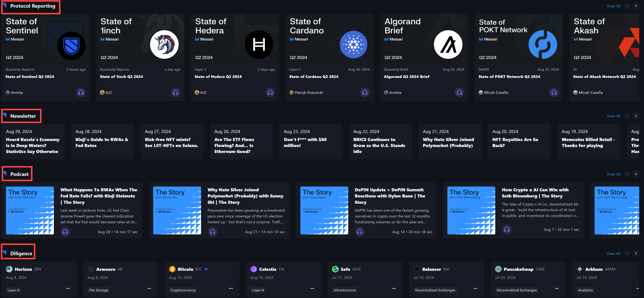This screenshot has width=644, height=298.
Task: Click the Safe coin icon
Action: (335, 269)
